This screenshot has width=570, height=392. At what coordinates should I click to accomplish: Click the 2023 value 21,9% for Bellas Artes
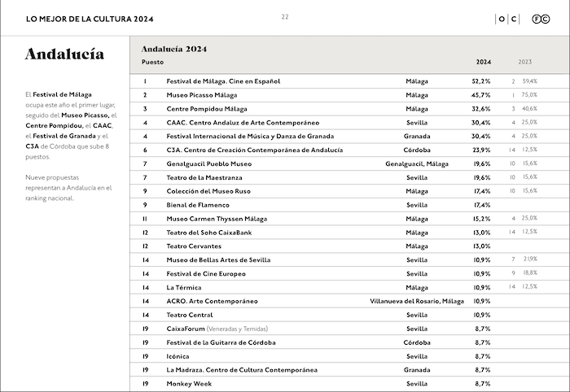530,259
